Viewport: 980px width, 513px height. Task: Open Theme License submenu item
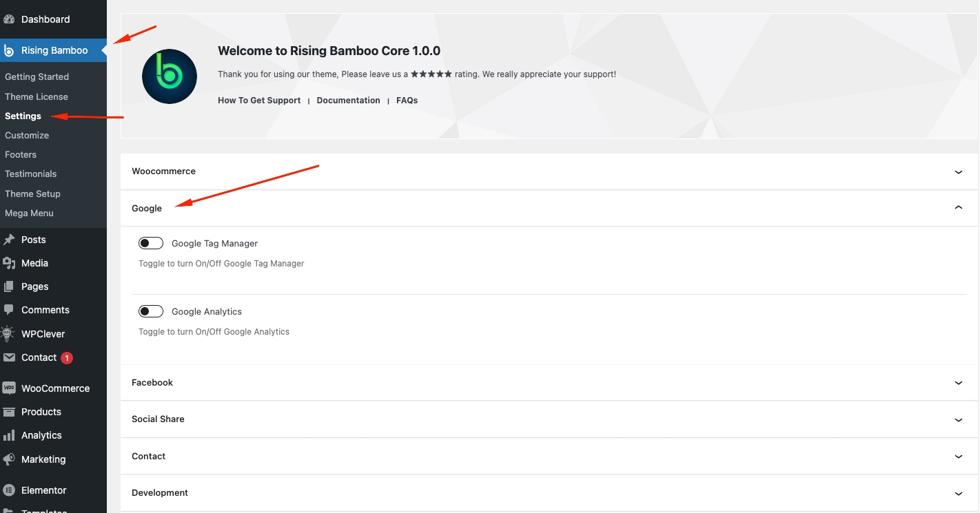(37, 96)
